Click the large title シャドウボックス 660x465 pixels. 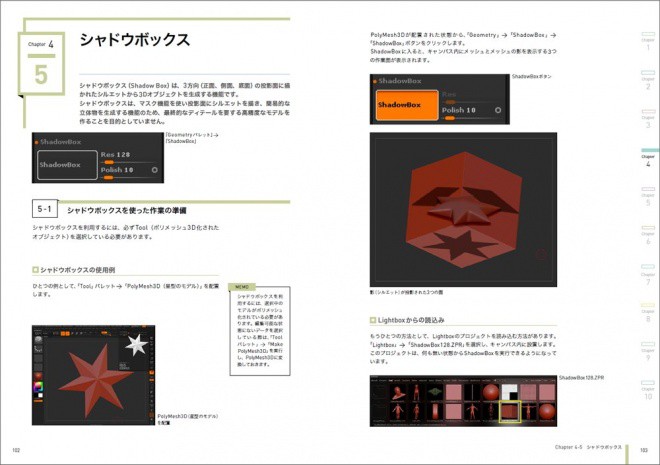(135, 40)
